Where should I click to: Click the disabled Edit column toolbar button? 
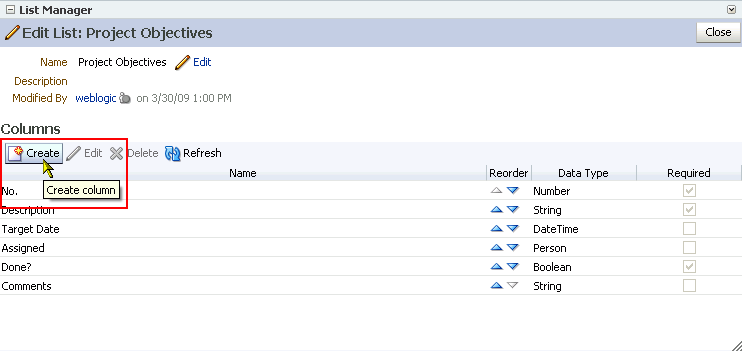point(84,153)
